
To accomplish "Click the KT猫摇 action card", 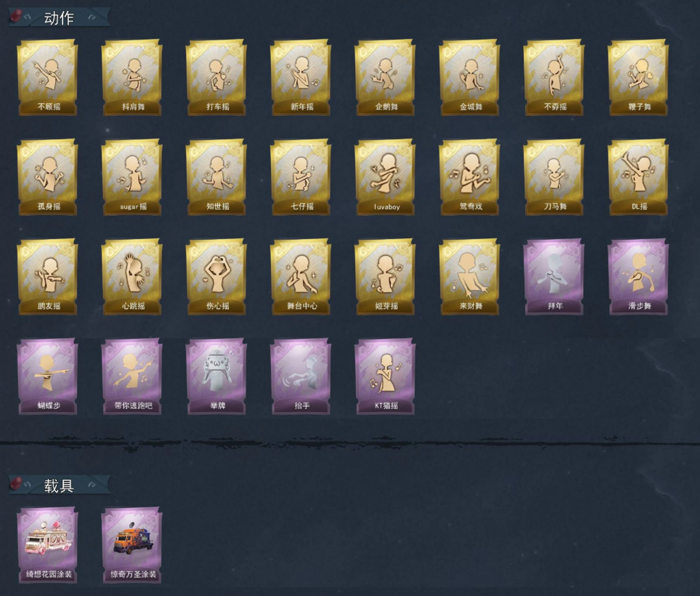I will (x=385, y=376).
